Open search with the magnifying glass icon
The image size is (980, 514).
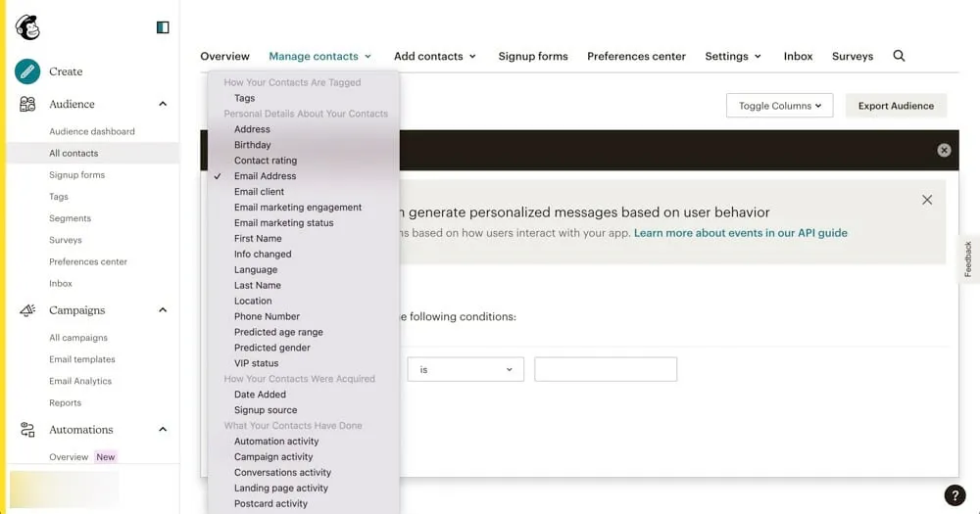tap(899, 56)
